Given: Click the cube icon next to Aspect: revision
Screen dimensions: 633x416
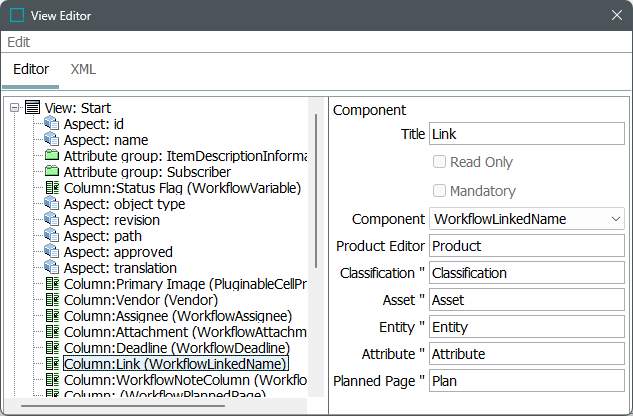Looking at the screenshot, I should (x=52, y=220).
